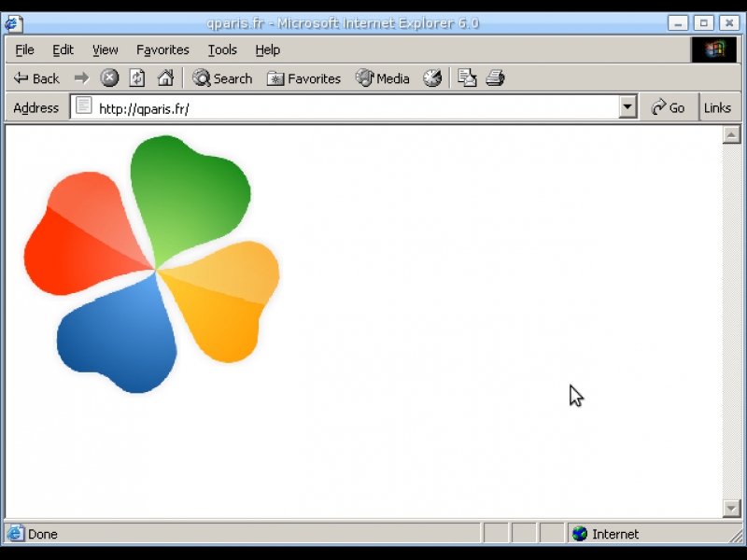Image resolution: width=747 pixels, height=560 pixels.
Task: Click the Windows logo throbber icon
Action: [x=714, y=49]
